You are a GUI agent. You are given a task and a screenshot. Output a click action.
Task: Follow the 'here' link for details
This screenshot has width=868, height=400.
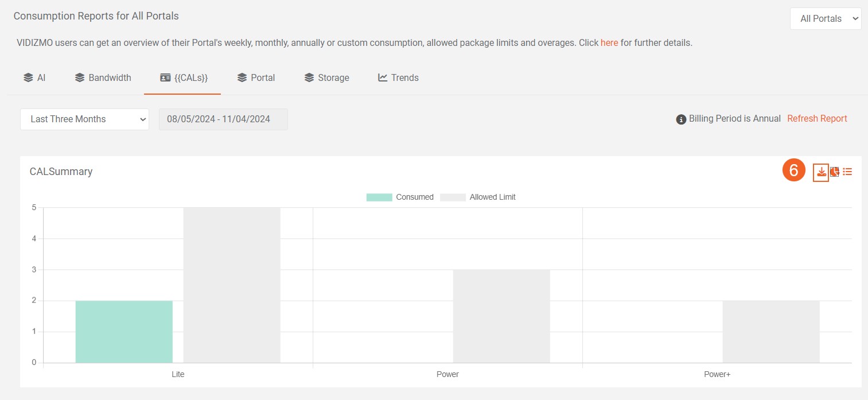pyautogui.click(x=609, y=42)
